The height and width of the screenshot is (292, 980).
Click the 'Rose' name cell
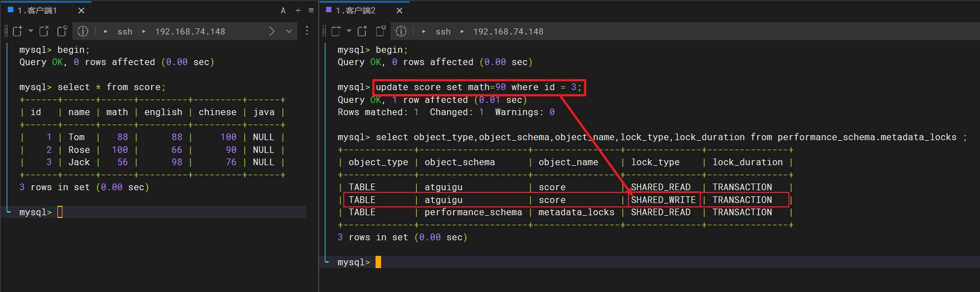click(x=79, y=150)
